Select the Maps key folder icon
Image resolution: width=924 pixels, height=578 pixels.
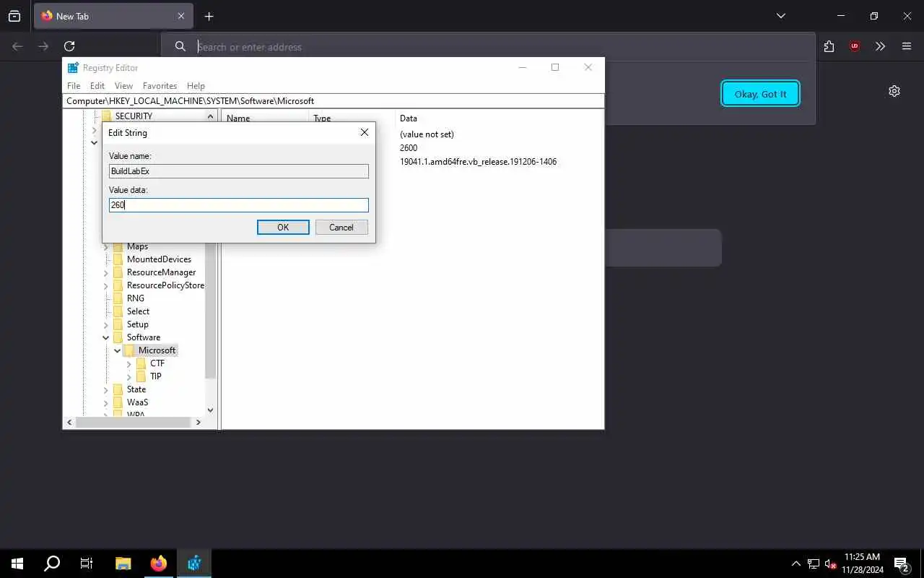pos(118,246)
